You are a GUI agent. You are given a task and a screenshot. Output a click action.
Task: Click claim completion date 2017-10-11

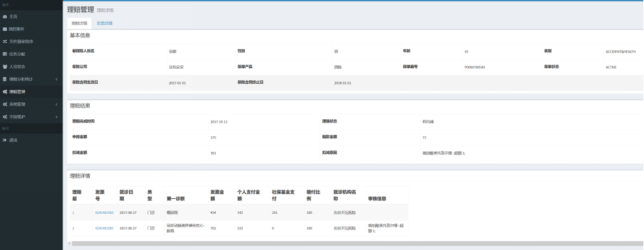pos(219,122)
